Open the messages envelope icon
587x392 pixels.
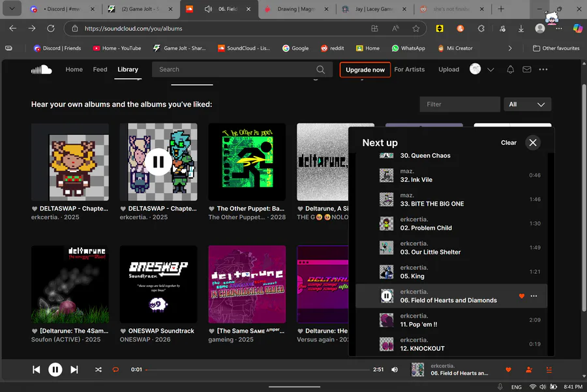(527, 69)
